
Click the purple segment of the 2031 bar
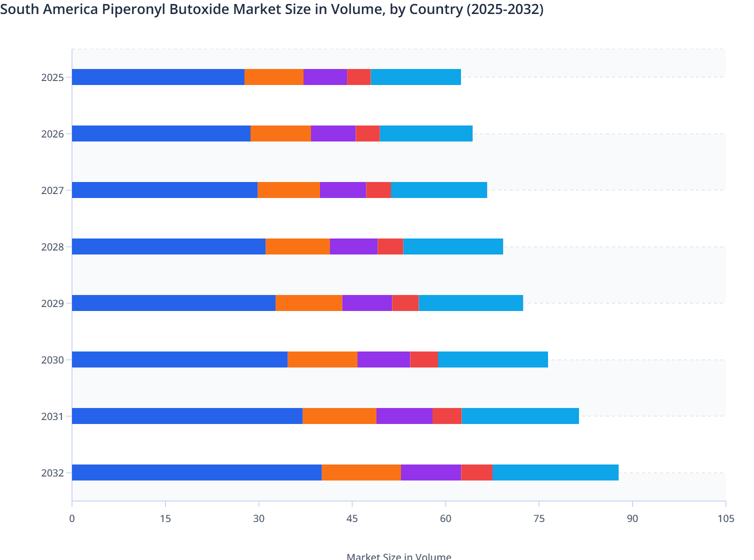tap(403, 415)
